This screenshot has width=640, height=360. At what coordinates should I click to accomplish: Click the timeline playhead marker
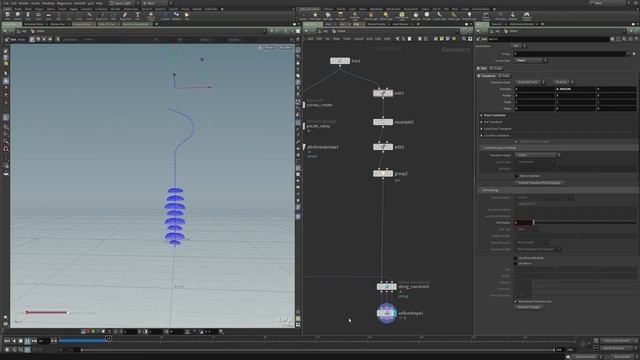pos(108,339)
